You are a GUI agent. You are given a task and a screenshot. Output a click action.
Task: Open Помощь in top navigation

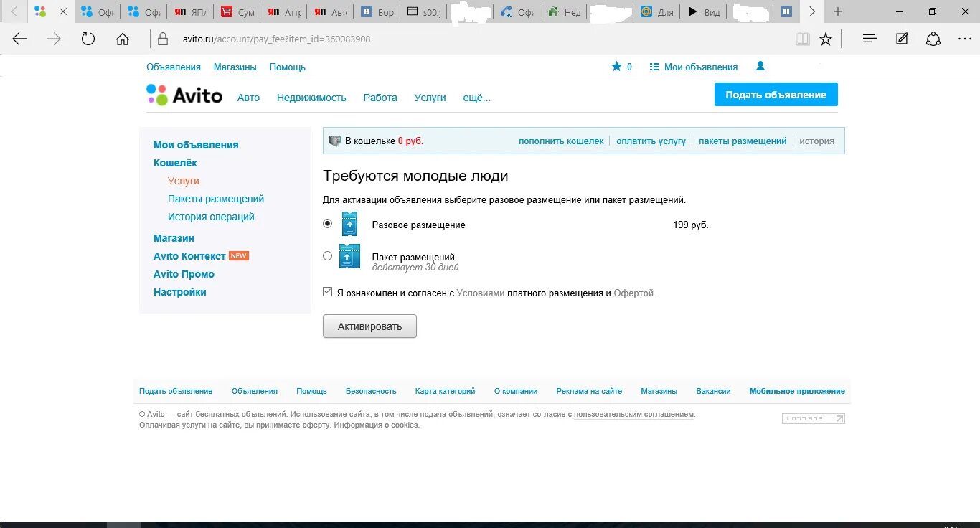tap(288, 67)
